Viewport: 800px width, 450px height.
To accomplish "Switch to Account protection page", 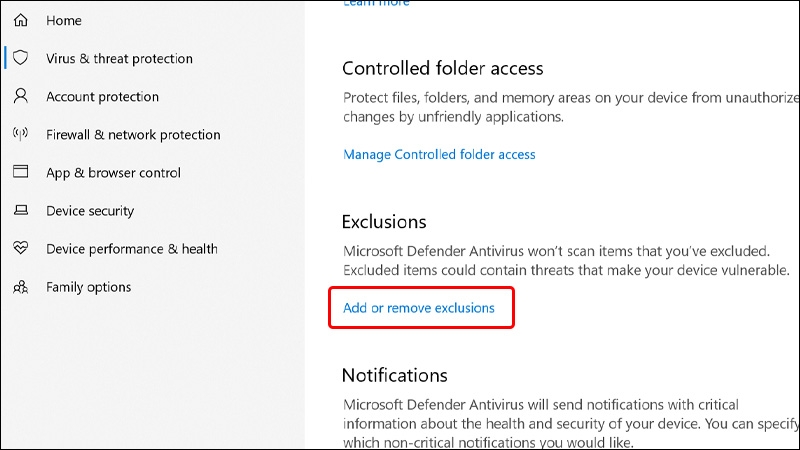I will click(103, 96).
